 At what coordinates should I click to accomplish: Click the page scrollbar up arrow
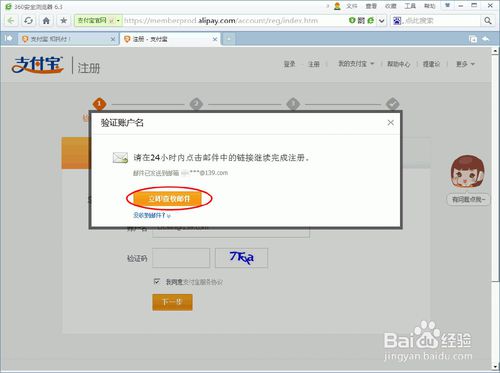tap(495, 51)
